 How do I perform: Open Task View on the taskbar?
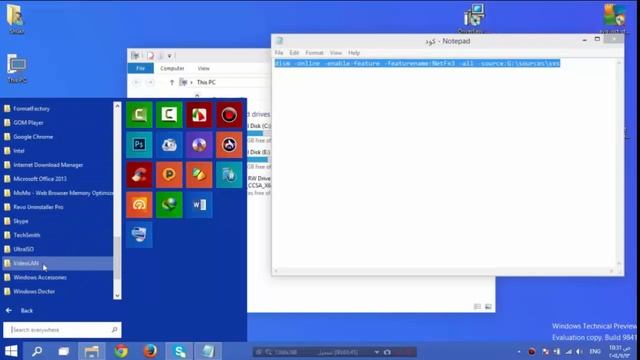pyautogui.click(x=64, y=351)
